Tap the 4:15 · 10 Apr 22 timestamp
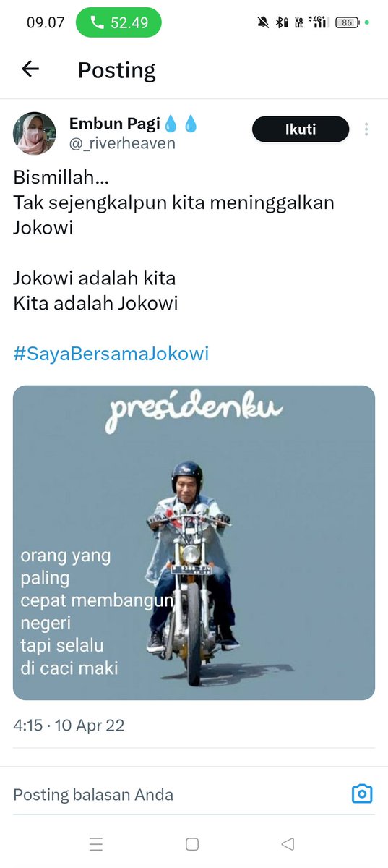The width and height of the screenshot is (388, 868). [69, 726]
